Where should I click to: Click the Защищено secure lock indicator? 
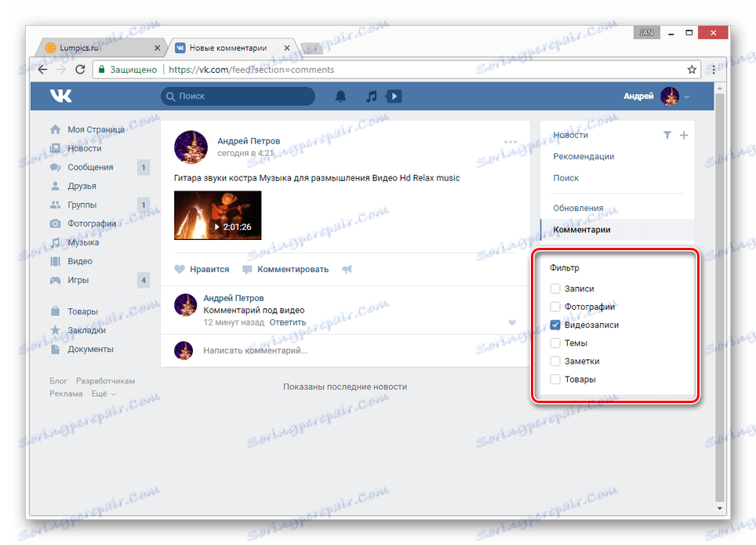pyautogui.click(x=128, y=70)
